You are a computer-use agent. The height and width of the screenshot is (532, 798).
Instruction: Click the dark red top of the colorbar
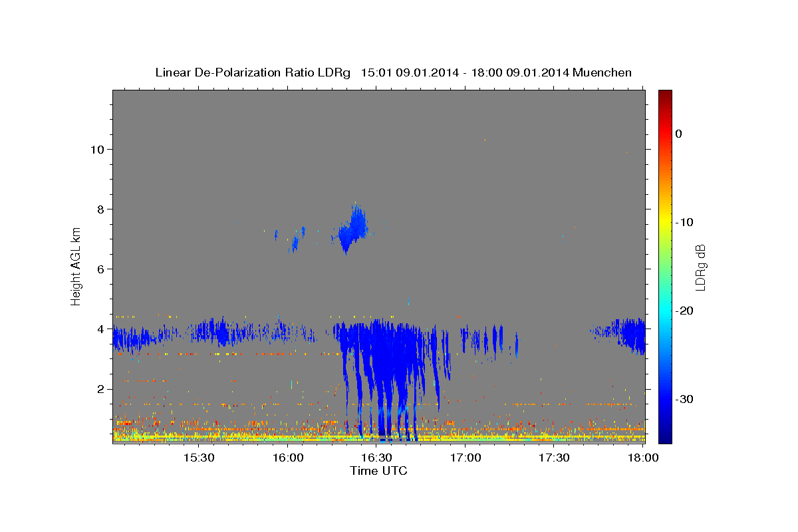(665, 94)
